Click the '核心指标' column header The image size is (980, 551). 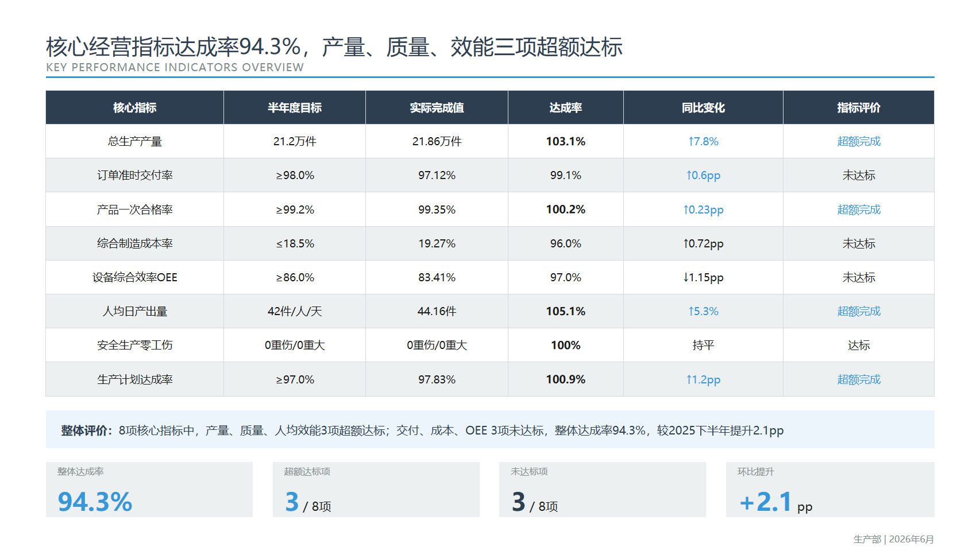[x=135, y=107]
